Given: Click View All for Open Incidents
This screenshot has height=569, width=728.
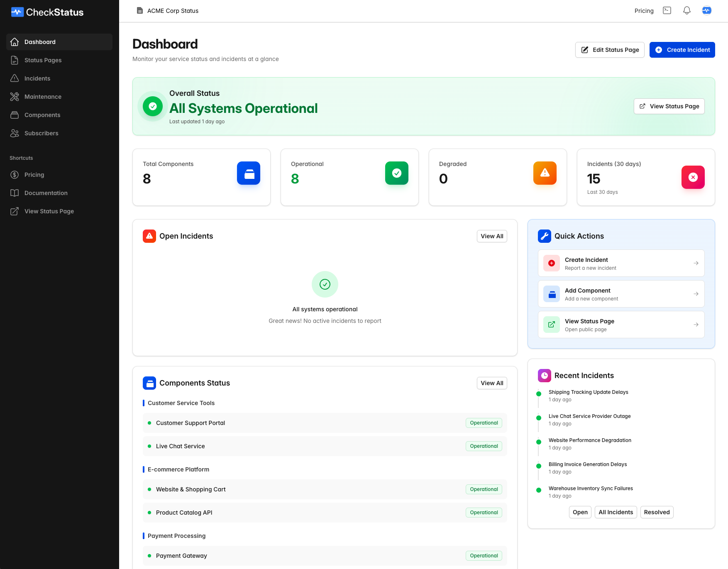Looking at the screenshot, I should (x=492, y=236).
